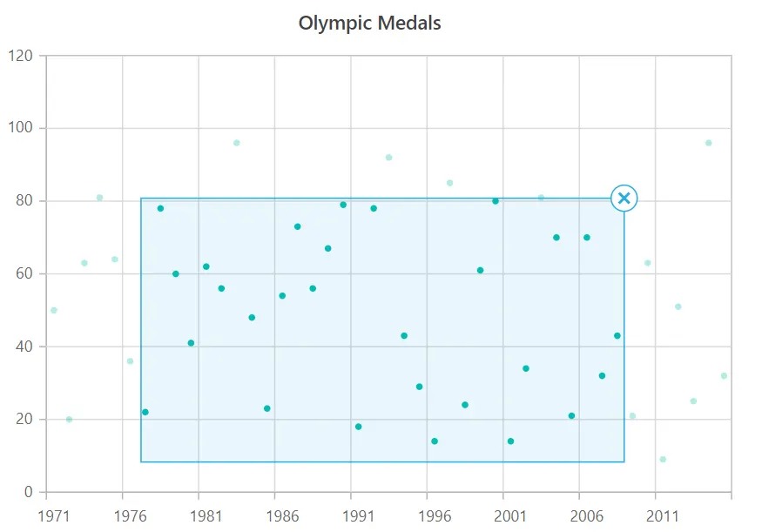This screenshot has width=762, height=532.
Task: Select the 2012 point at value 51
Action: (678, 306)
